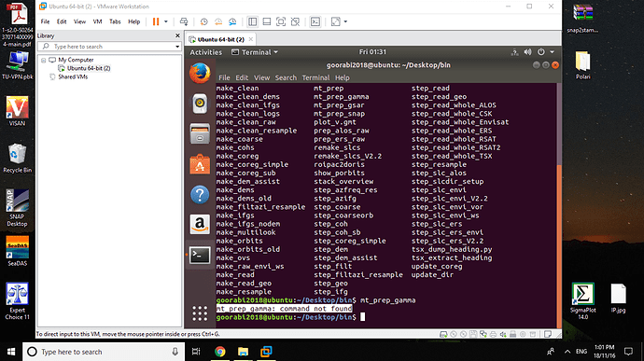Toggle Unity mode icon

click(295, 21)
